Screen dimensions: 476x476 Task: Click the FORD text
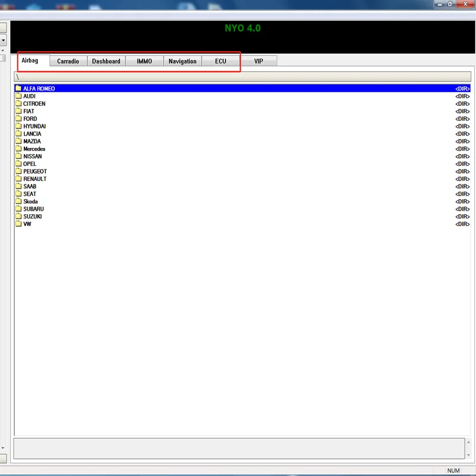tap(30, 118)
